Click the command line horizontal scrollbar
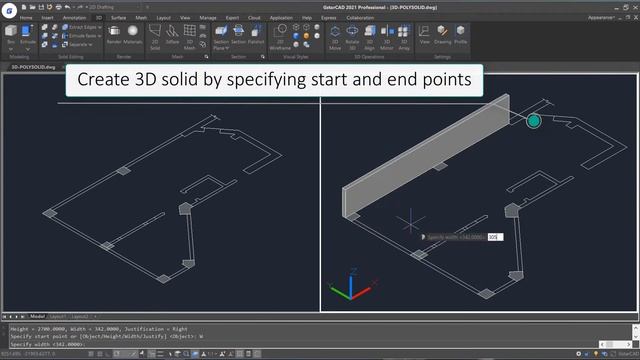 [616, 344]
